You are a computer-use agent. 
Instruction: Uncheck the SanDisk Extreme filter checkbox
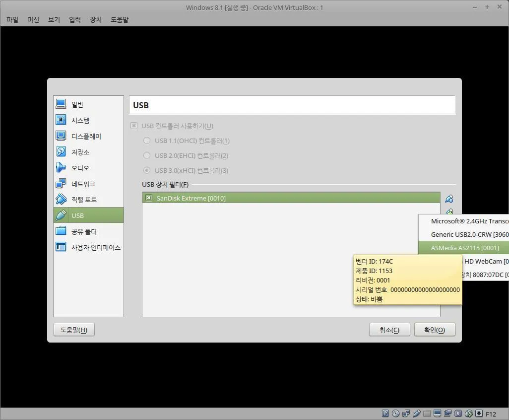click(x=149, y=198)
